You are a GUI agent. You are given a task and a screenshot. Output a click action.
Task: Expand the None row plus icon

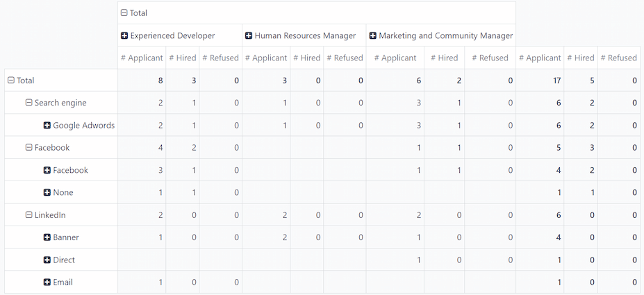47,193
